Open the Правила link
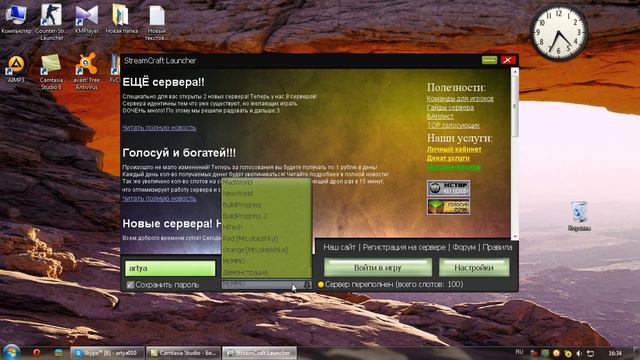The height and width of the screenshot is (360, 640). 497,247
